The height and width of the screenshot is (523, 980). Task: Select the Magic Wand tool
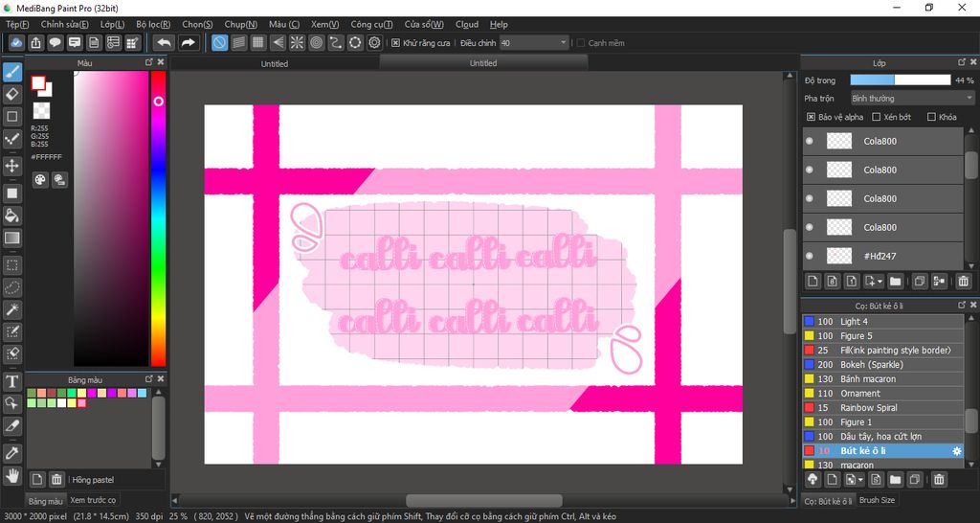click(x=11, y=309)
